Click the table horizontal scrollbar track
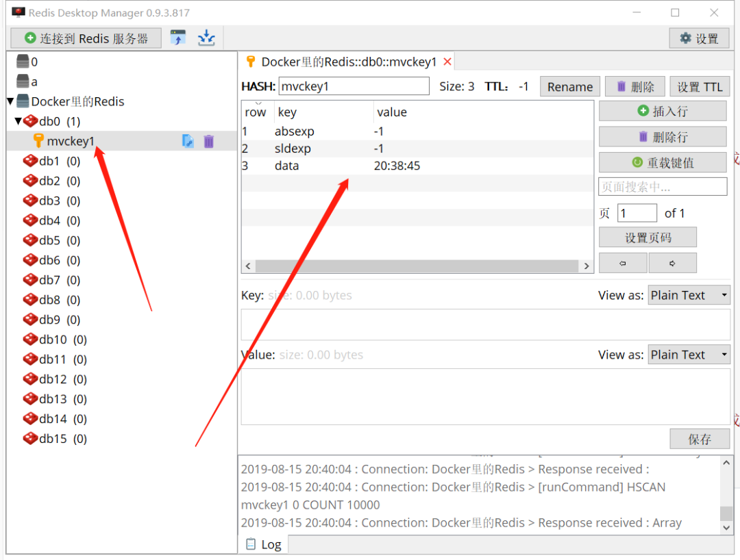The width and height of the screenshot is (740, 560). (x=417, y=266)
